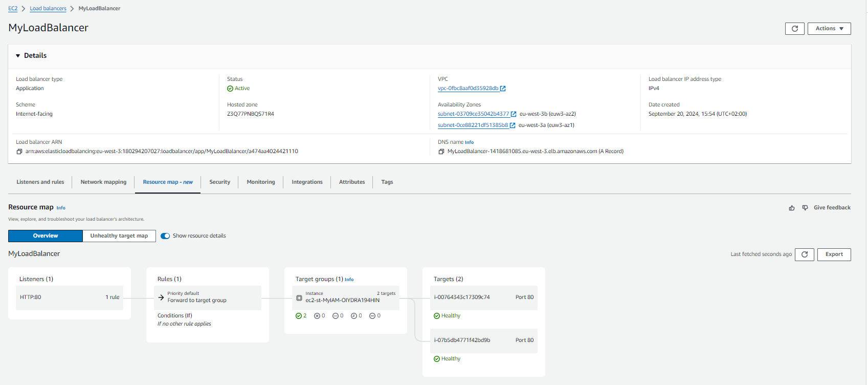Copy the load balancer ARN icon

coord(19,152)
